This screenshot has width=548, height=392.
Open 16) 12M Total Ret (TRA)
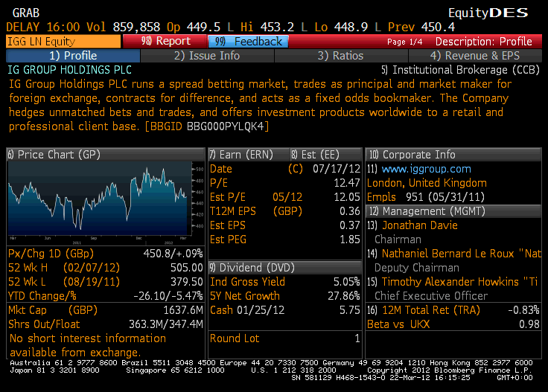coord(424,310)
